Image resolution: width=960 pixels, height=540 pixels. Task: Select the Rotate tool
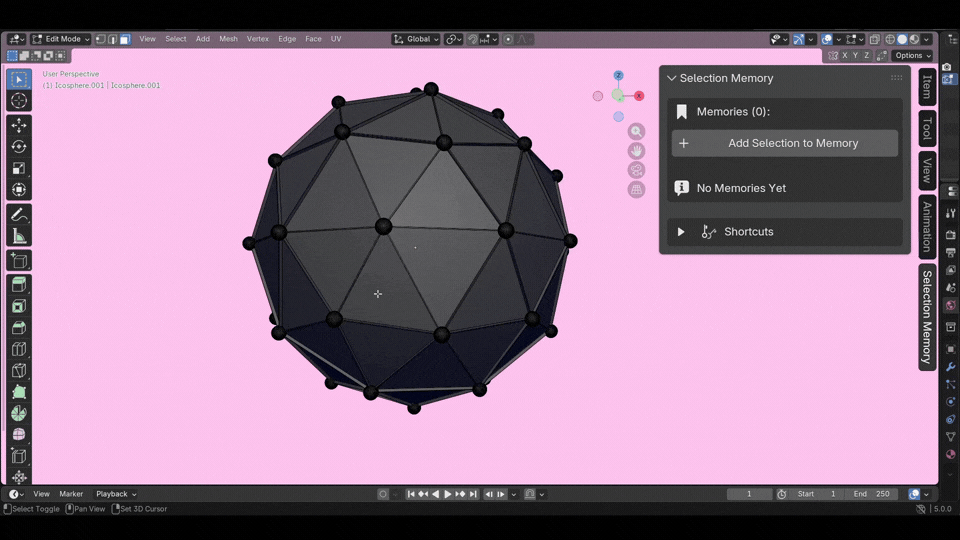[19, 147]
